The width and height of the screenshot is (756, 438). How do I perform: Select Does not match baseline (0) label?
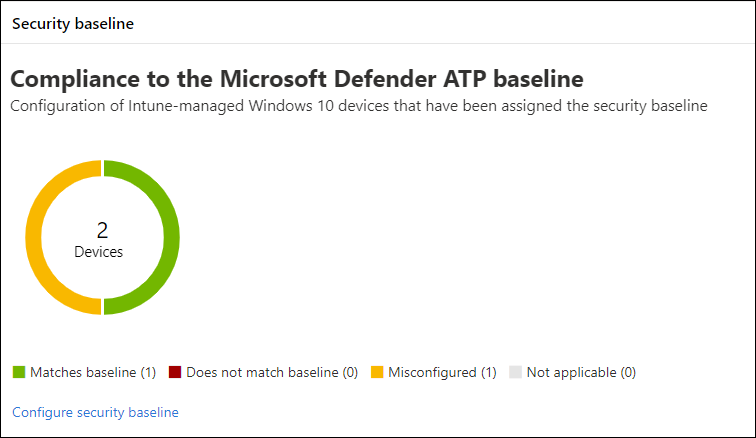click(272, 373)
